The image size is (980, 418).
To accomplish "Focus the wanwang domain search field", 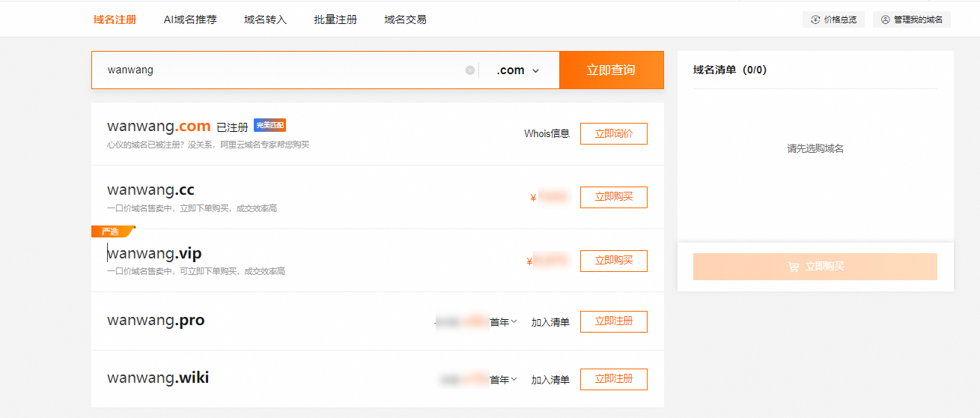I will click(284, 70).
